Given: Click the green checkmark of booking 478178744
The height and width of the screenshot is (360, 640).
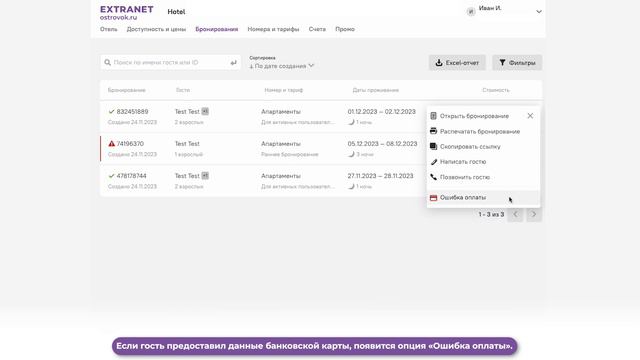Looking at the screenshot, I should point(111,176).
